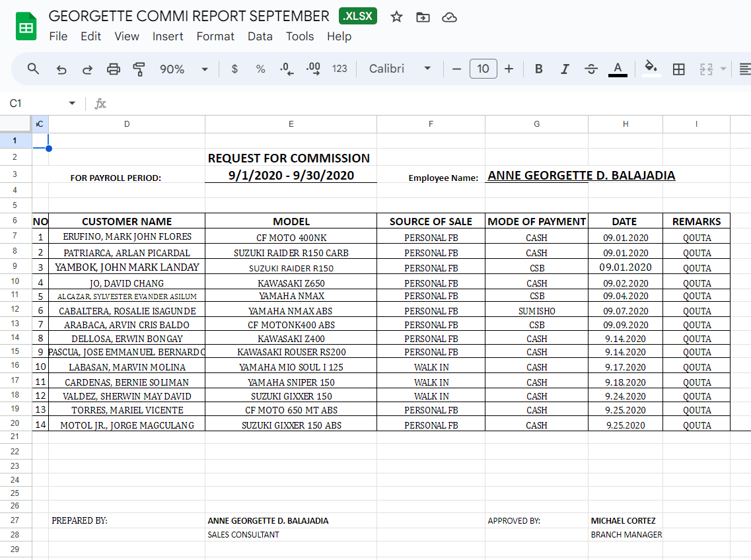
Task: Select the SUMISHO payment cell
Action: 537,311
